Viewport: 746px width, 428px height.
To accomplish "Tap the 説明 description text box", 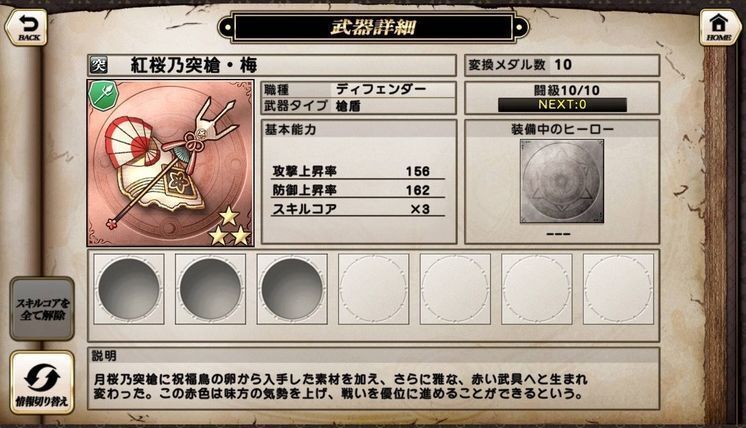I will click(x=373, y=379).
